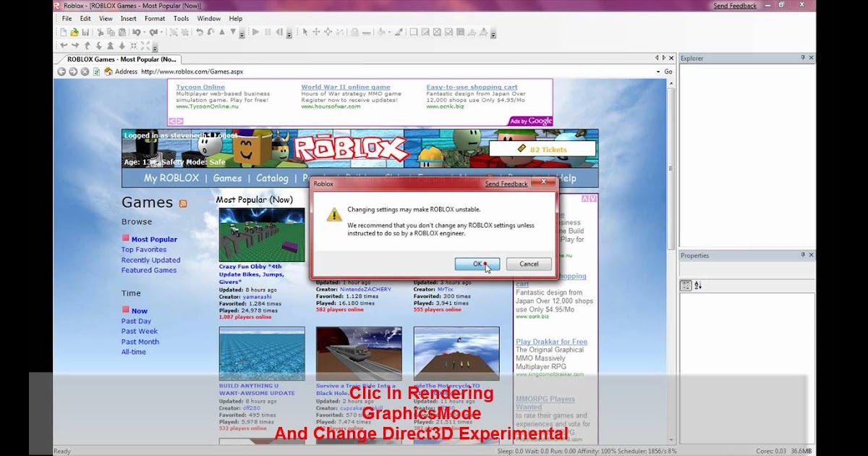Click Send Feedback link in dialog title
This screenshot has height=456, width=868.
(x=506, y=184)
